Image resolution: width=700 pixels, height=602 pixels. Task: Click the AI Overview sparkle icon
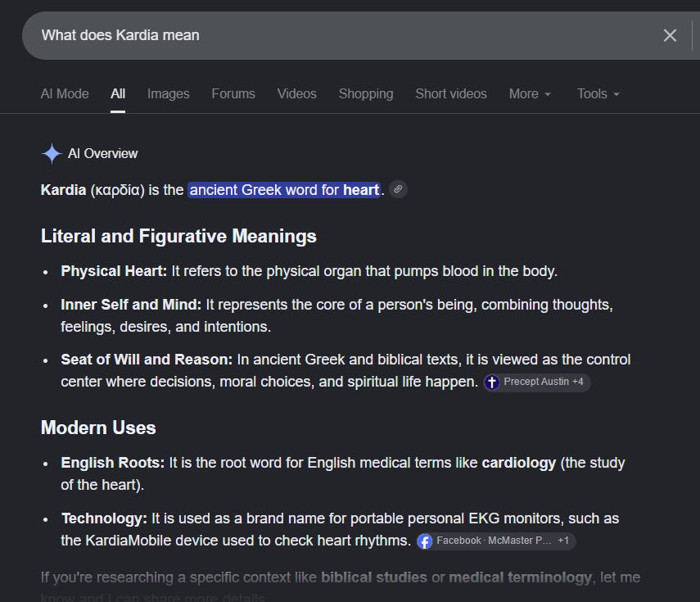coord(52,153)
